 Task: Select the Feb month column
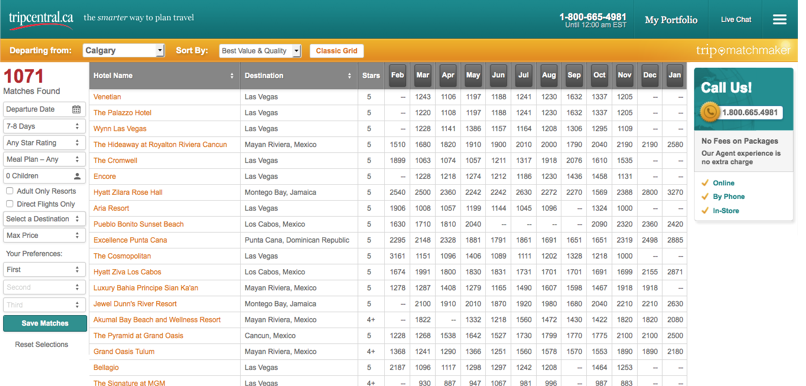(397, 75)
